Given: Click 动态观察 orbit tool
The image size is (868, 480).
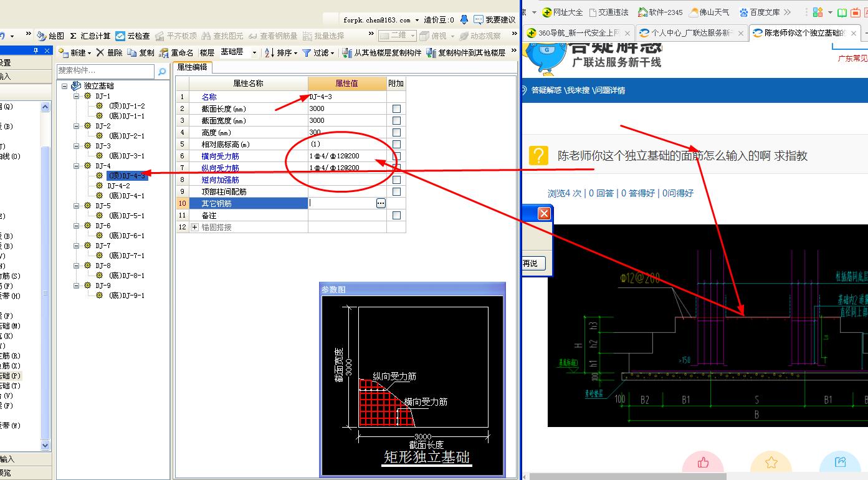Looking at the screenshot, I should [x=480, y=36].
